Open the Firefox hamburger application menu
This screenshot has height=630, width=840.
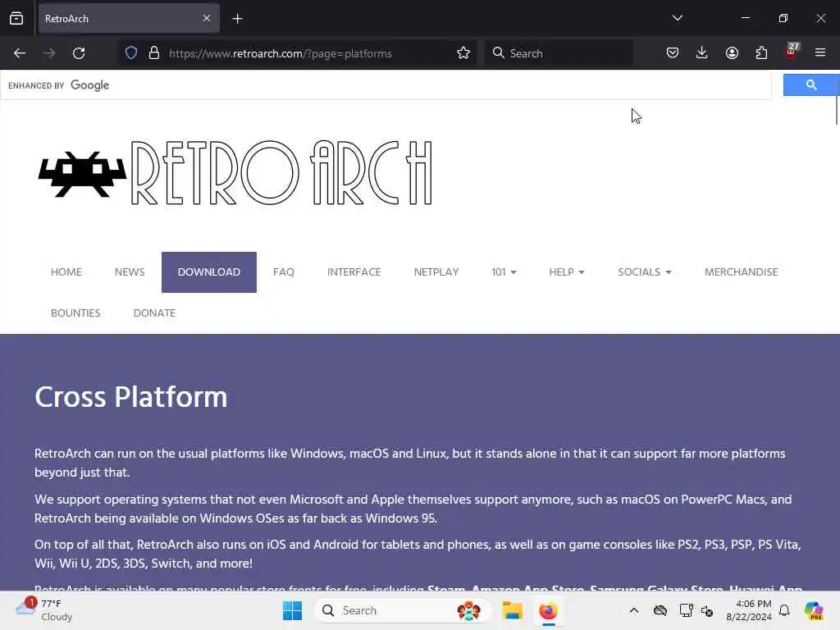tap(820, 52)
